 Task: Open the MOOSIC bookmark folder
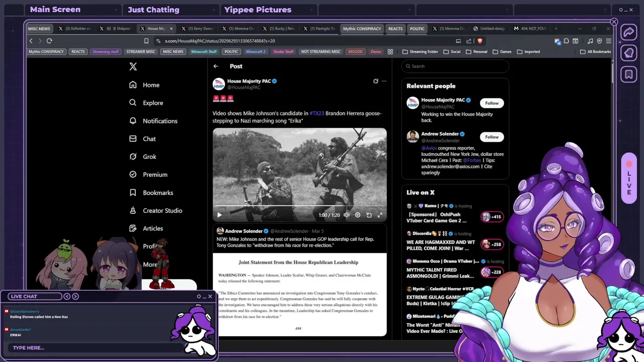point(356,51)
